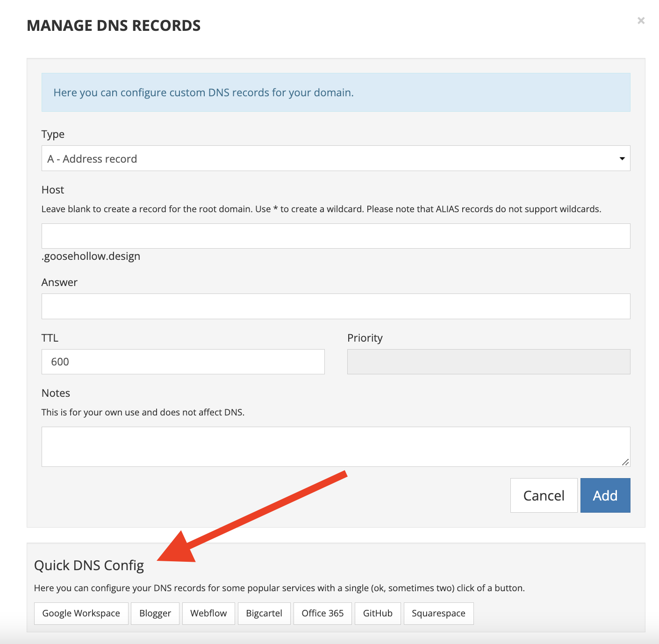Expand the Type selector showing A - Address record
The image size is (659, 644).
click(336, 158)
